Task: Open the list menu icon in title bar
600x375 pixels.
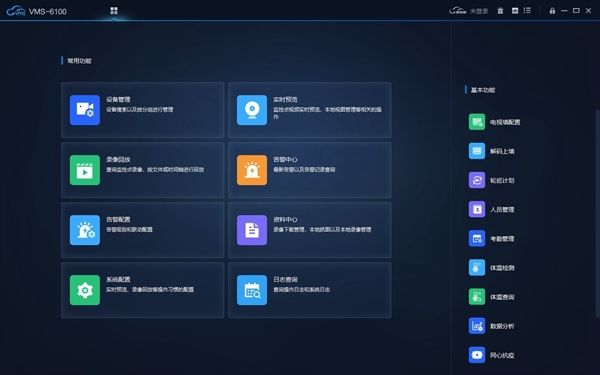Action: [x=527, y=11]
